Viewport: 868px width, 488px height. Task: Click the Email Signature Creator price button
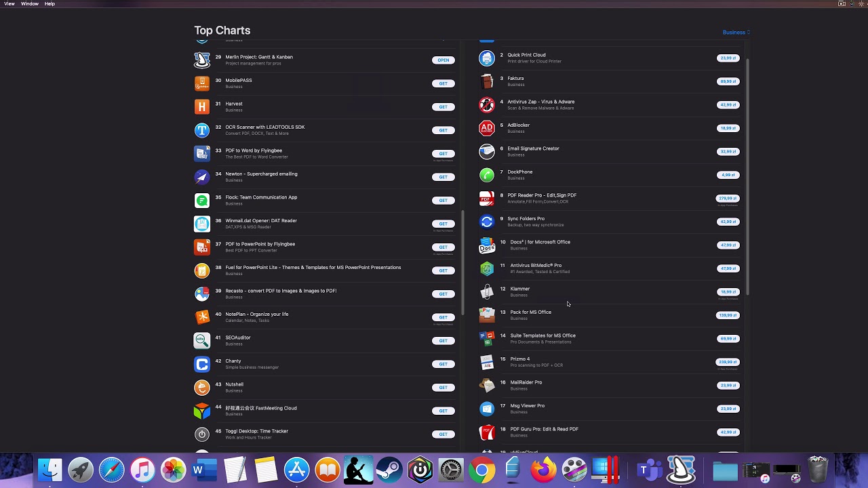coord(728,152)
